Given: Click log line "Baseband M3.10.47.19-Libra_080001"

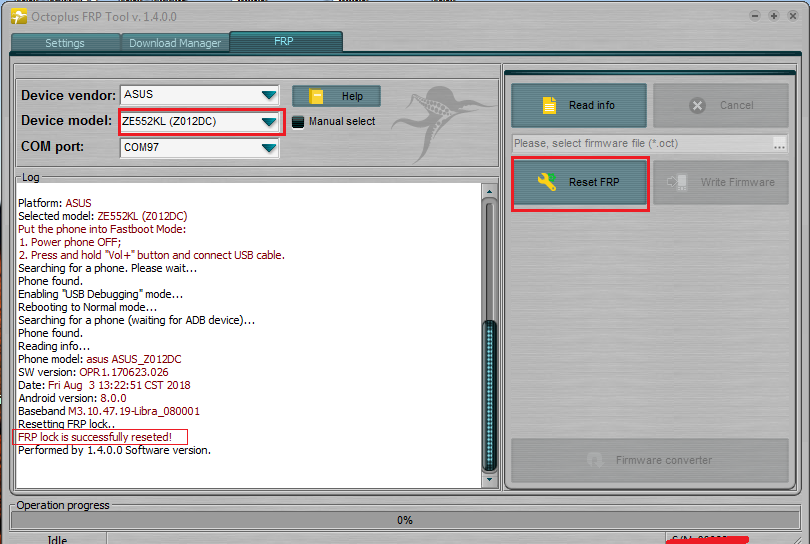Looking at the screenshot, I should 109,411.
